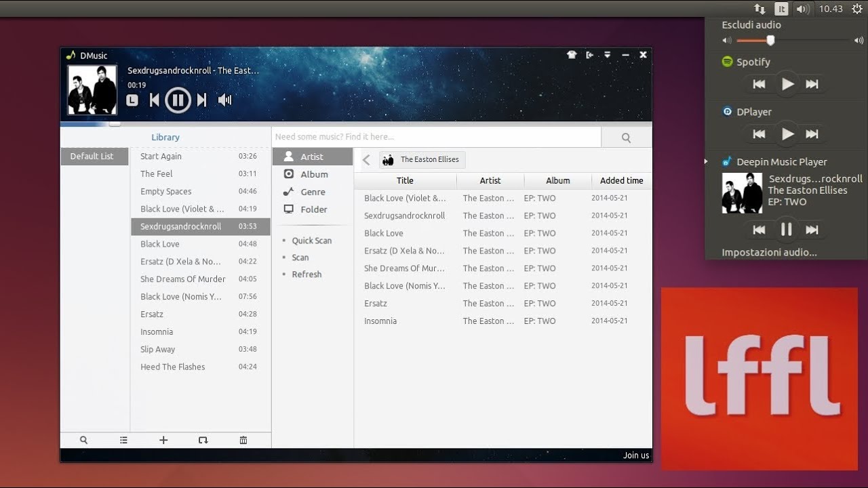
Task: Go back with the left chevron arrow
Action: 366,160
